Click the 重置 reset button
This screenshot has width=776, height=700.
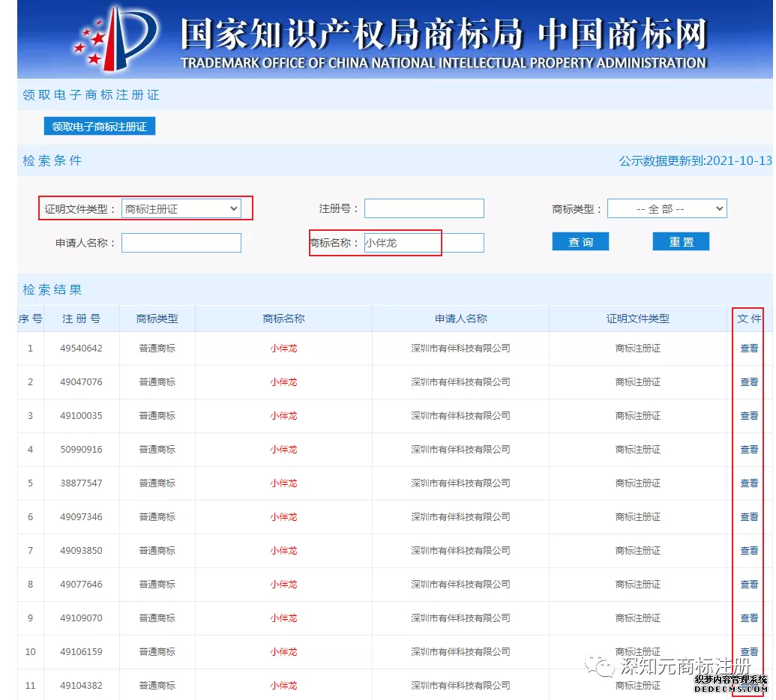pos(681,241)
